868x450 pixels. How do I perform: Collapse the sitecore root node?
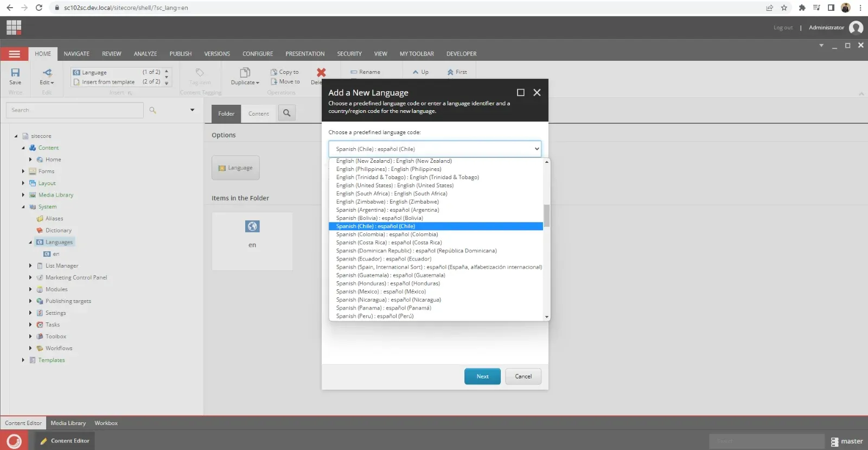coord(16,136)
